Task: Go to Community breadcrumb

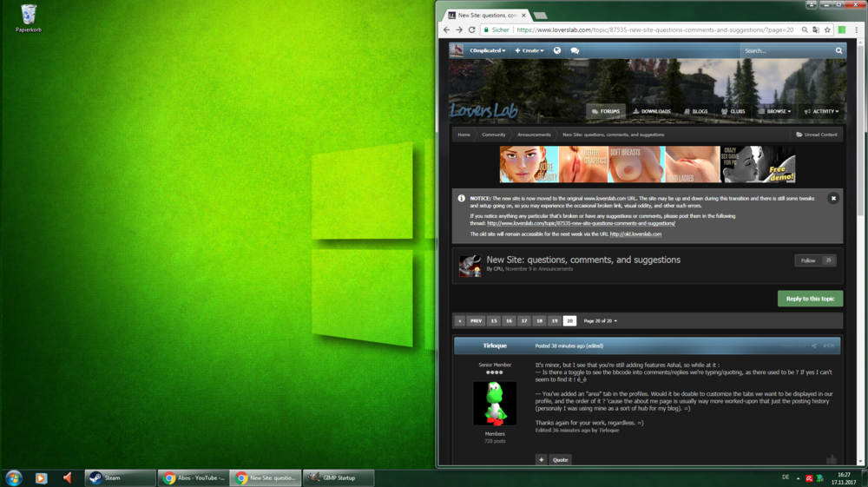Action: tap(493, 135)
